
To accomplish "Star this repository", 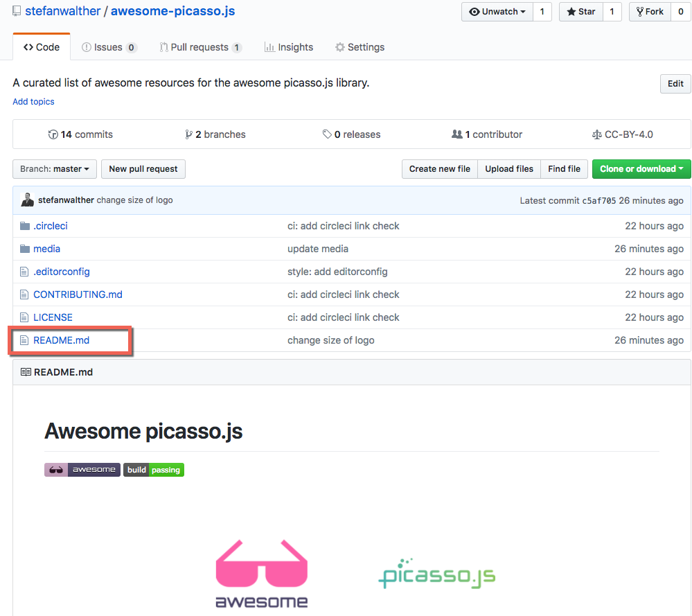I will [x=581, y=12].
